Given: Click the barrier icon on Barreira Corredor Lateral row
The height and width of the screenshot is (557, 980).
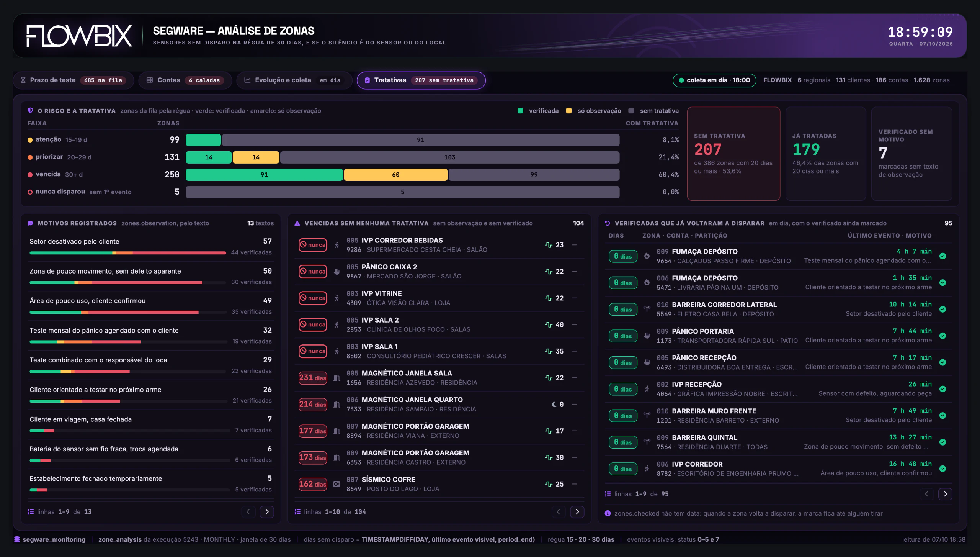Looking at the screenshot, I should pyautogui.click(x=647, y=309).
